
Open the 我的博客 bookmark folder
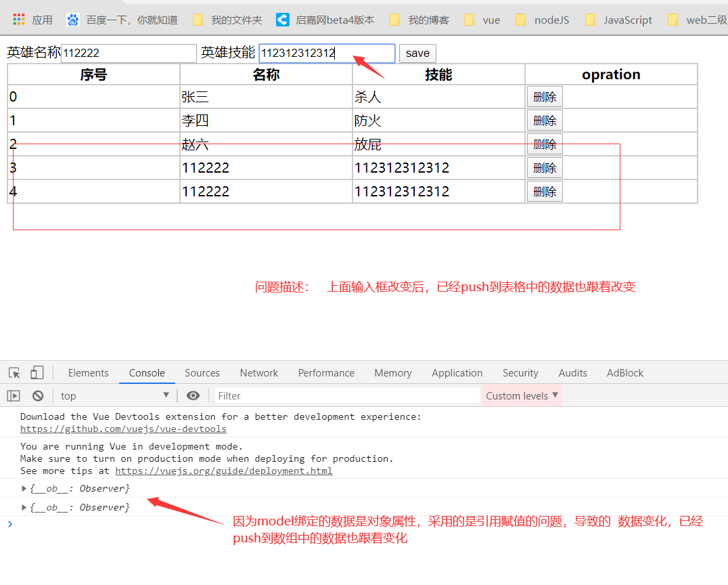coord(419,20)
